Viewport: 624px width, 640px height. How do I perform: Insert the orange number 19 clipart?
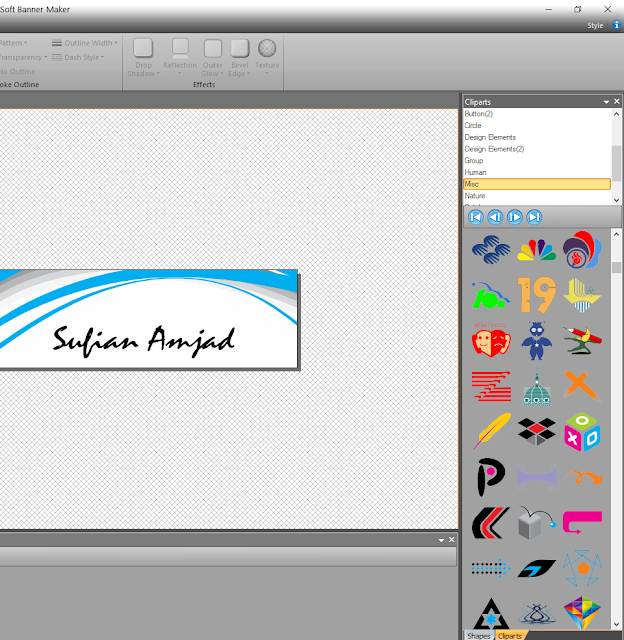tap(536, 294)
